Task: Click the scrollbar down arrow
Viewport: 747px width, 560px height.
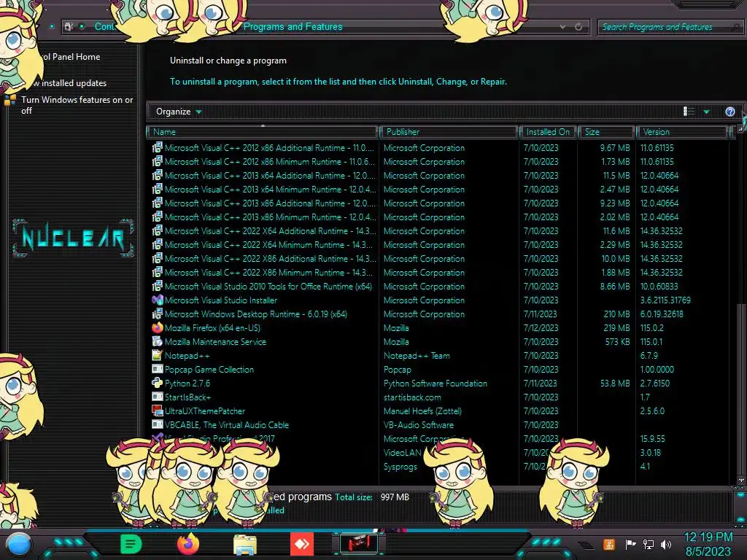Action: [741, 481]
